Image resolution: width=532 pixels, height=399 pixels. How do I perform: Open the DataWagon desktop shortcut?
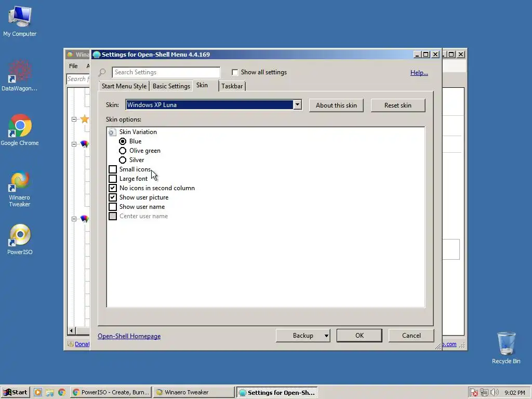[x=20, y=75]
